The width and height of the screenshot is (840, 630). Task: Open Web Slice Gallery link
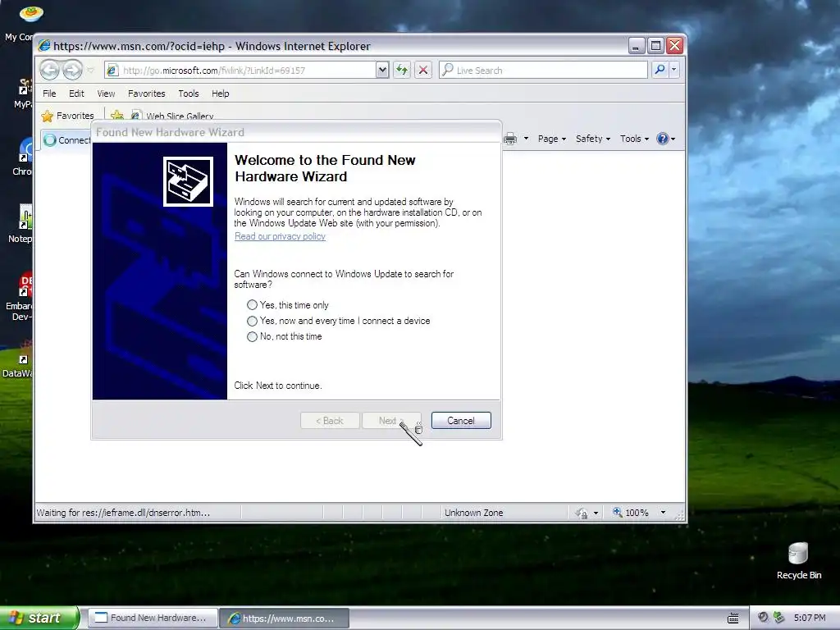tap(173, 116)
